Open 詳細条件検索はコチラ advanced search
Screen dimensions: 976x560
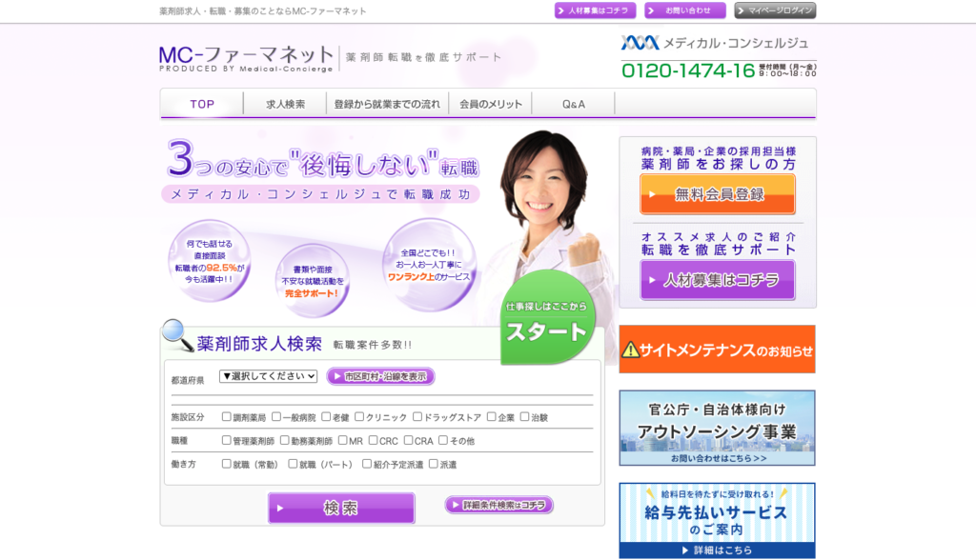tap(498, 505)
